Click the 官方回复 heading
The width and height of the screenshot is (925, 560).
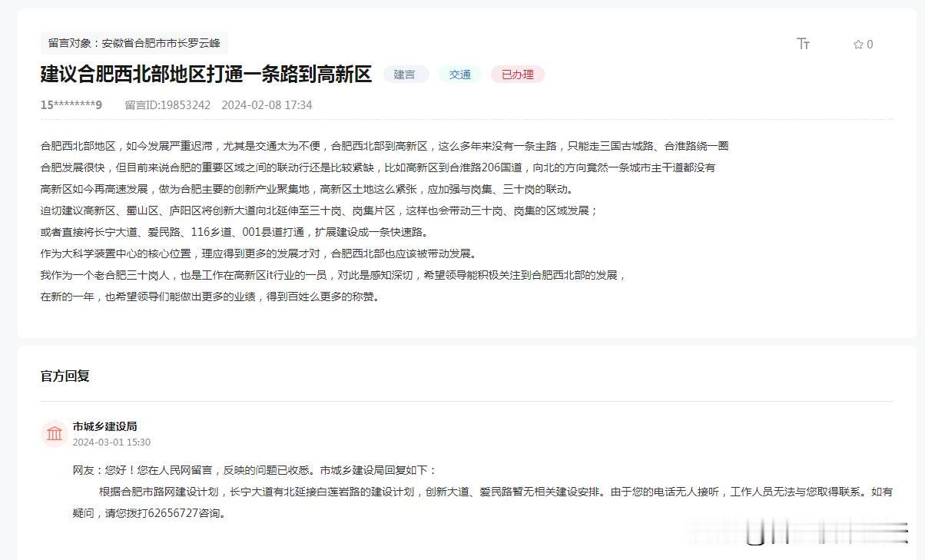tap(65, 376)
